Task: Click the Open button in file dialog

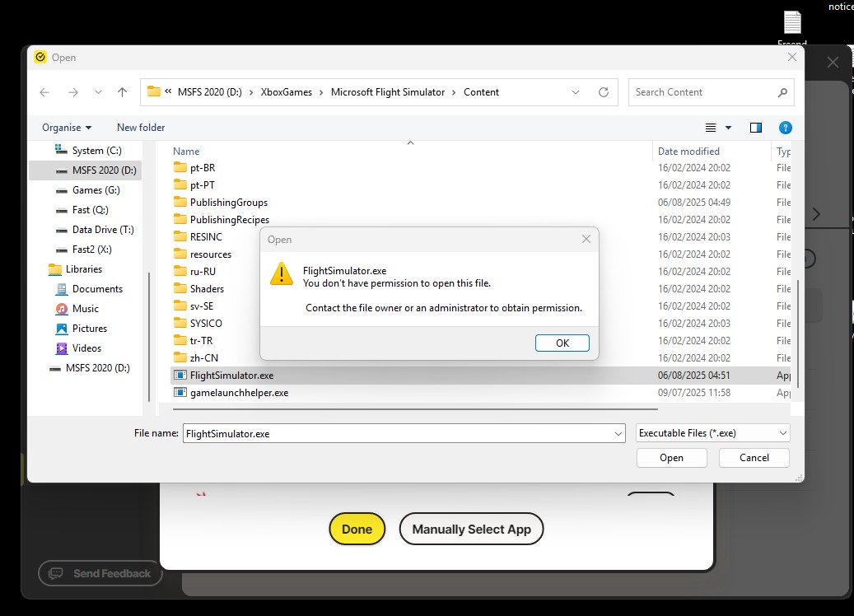Action: tap(671, 458)
